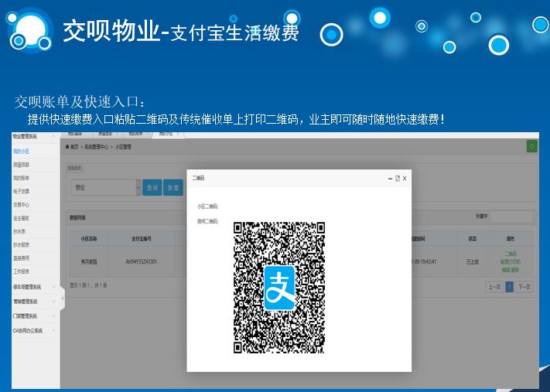Click the blue 查询 button

152,187
